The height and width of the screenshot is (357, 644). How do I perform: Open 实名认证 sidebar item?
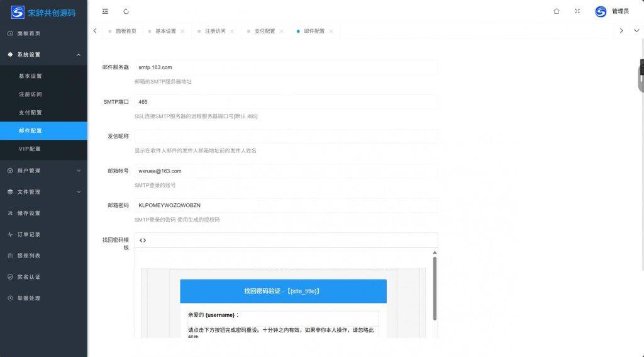(43, 277)
